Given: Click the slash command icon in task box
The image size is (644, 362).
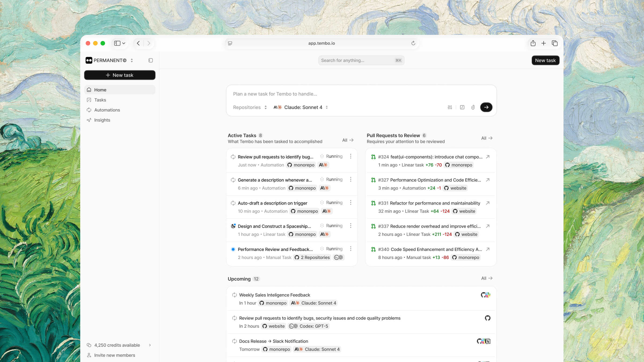Looking at the screenshot, I should click(x=462, y=107).
